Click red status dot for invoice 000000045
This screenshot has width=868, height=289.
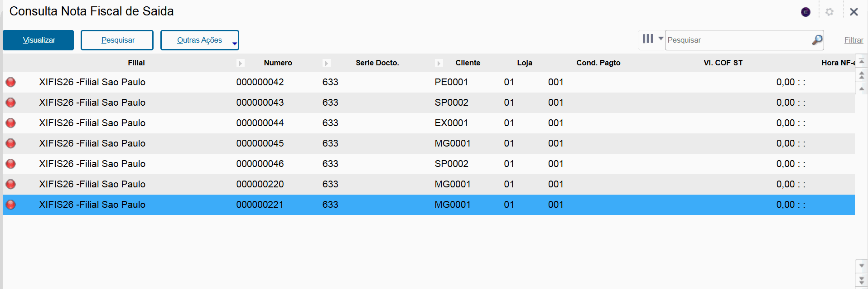[10, 143]
